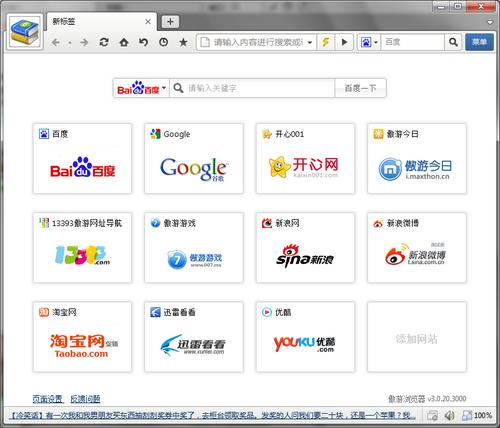The width and height of the screenshot is (500, 428).
Task: Go back with the back arrow
Action: point(56,42)
